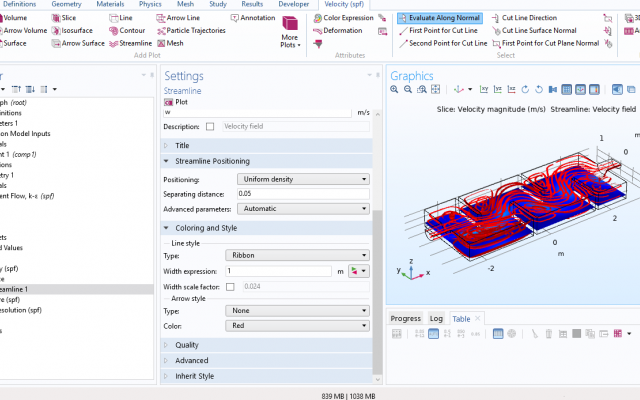Screen dimensions: 640x400
Task: Rotate the view 90 degrees clockwise
Action: click(x=525, y=89)
